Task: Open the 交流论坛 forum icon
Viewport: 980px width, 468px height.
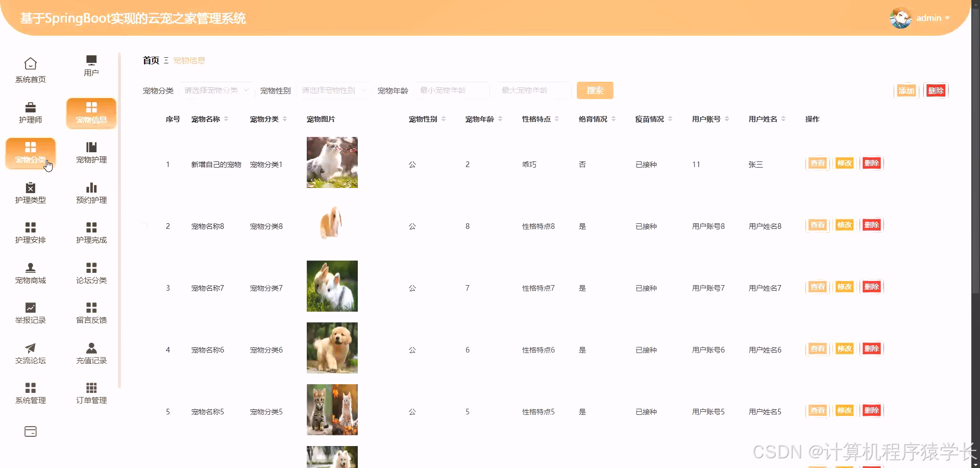Action: click(30, 353)
